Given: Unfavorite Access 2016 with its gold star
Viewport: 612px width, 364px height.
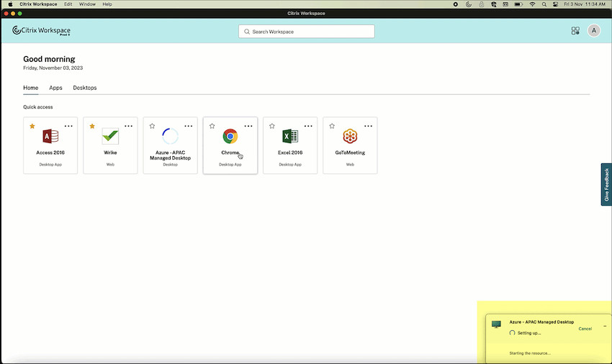Looking at the screenshot, I should 32,126.
